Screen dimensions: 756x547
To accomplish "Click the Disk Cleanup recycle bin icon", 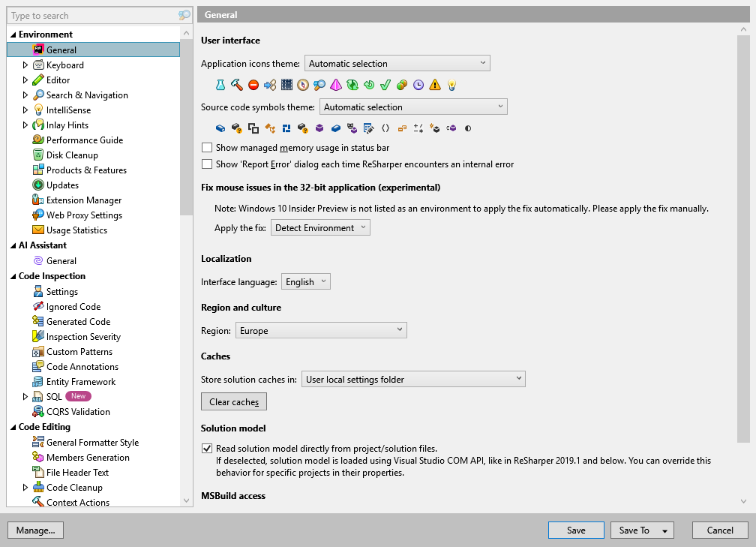I will pyautogui.click(x=37, y=155).
